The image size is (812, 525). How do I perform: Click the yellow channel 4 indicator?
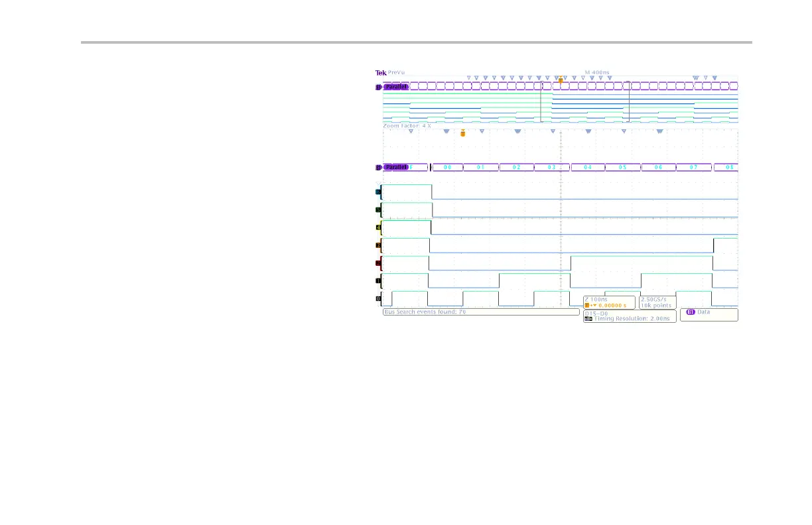pyautogui.click(x=379, y=228)
